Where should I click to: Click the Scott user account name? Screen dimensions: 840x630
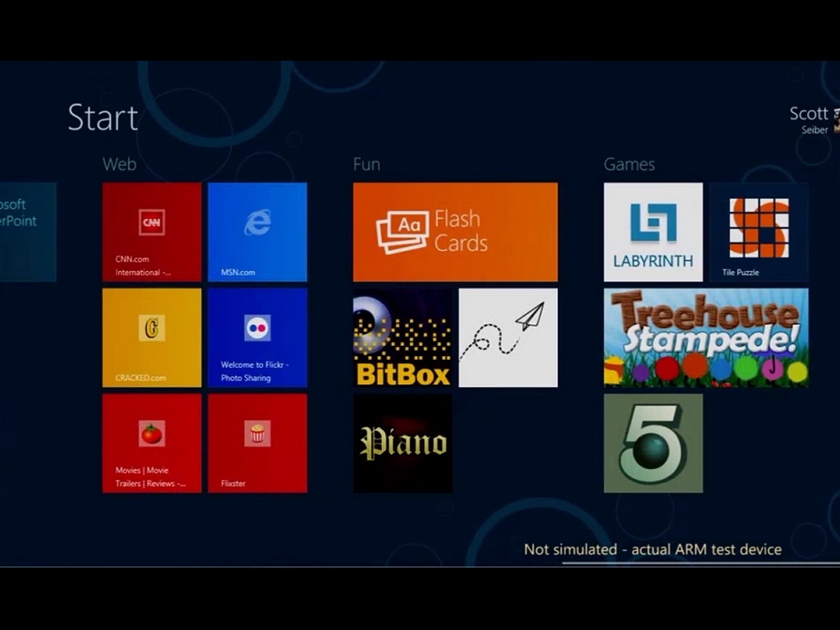[x=808, y=113]
